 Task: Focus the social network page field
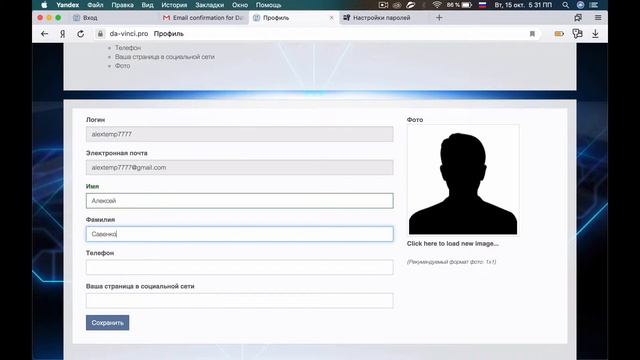pyautogui.click(x=240, y=301)
